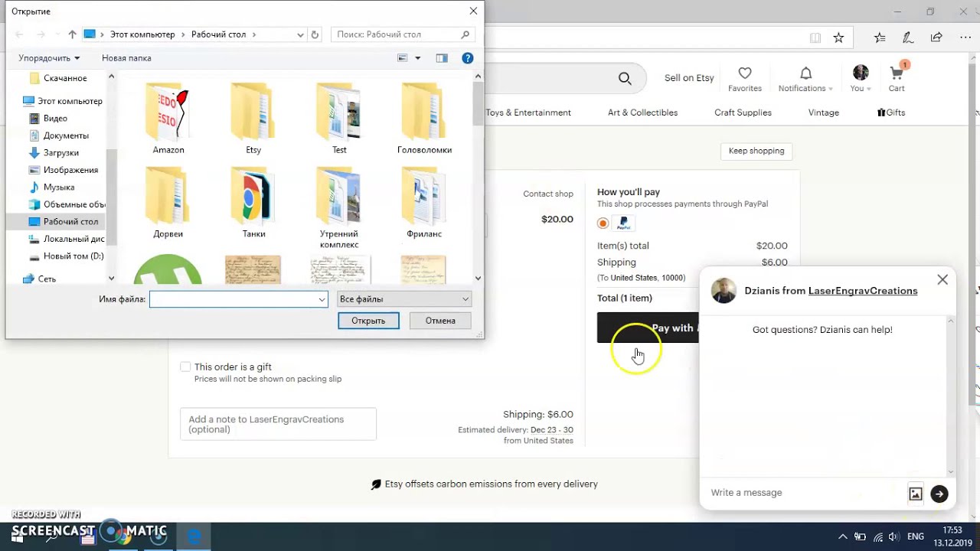
Task: Open the Танки folder
Action: coord(253,203)
